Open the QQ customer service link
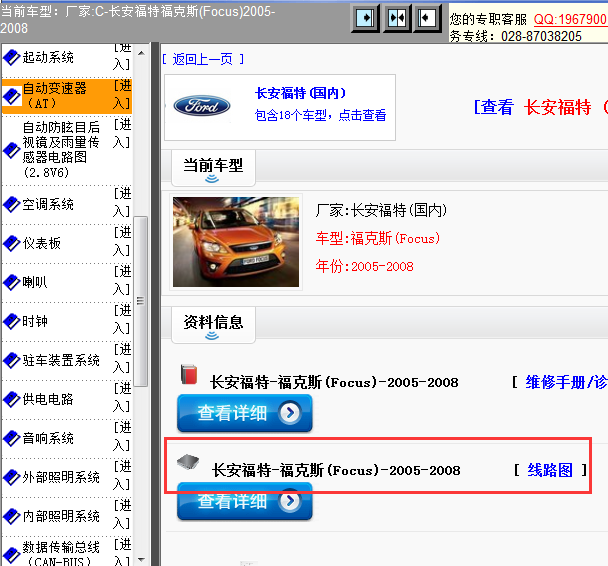The image size is (608, 566). tap(570, 19)
